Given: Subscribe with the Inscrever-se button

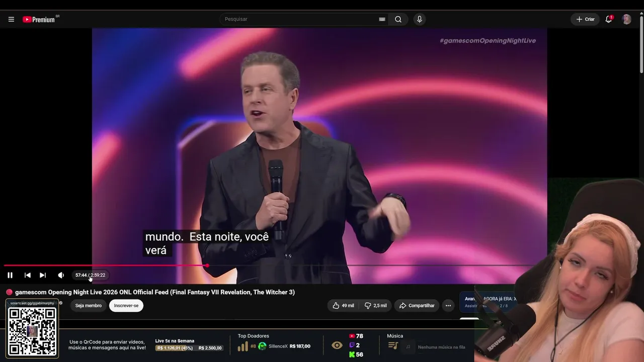Looking at the screenshot, I should 126,306.
